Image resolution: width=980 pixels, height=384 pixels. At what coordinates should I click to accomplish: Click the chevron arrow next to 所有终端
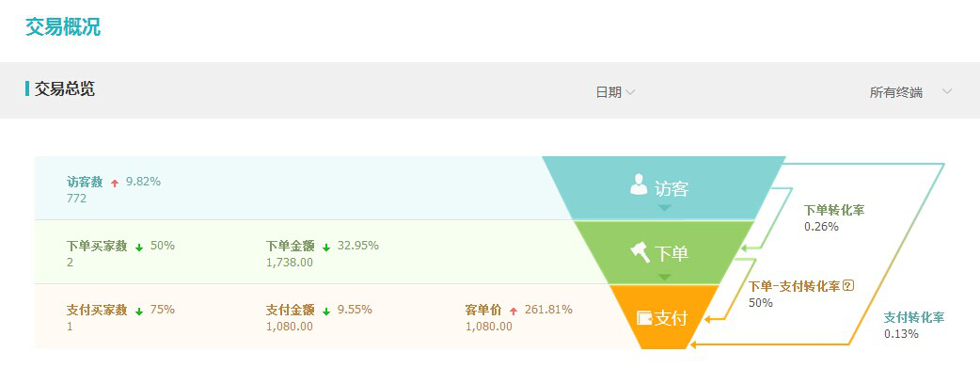947,92
